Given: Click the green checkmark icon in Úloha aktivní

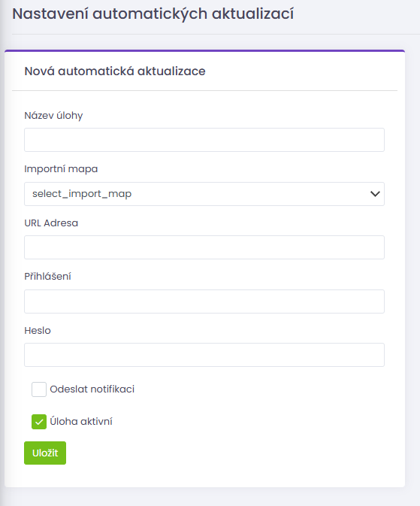Looking at the screenshot, I should [39, 422].
